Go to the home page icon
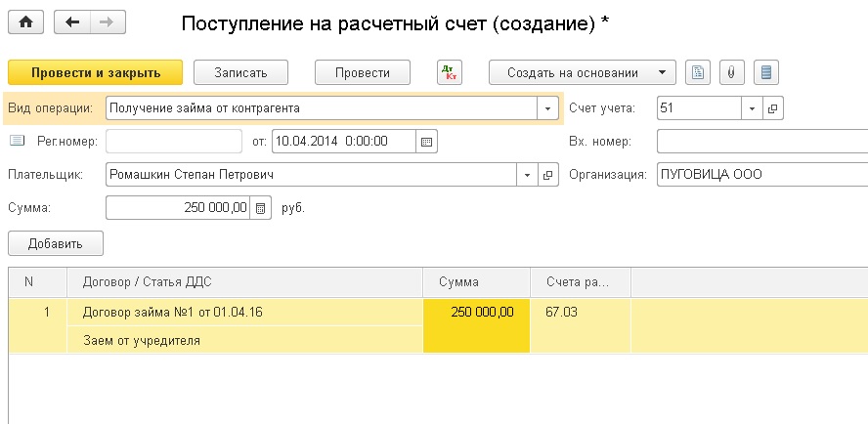This screenshot has height=424, width=868. pos(25,22)
